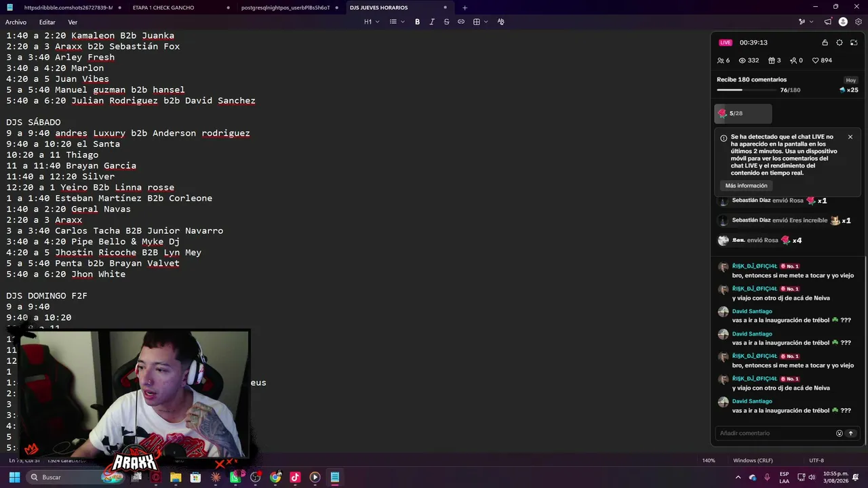This screenshot has width=868, height=488.
Task: Open David Santiago's first comment username
Action: 752,311
